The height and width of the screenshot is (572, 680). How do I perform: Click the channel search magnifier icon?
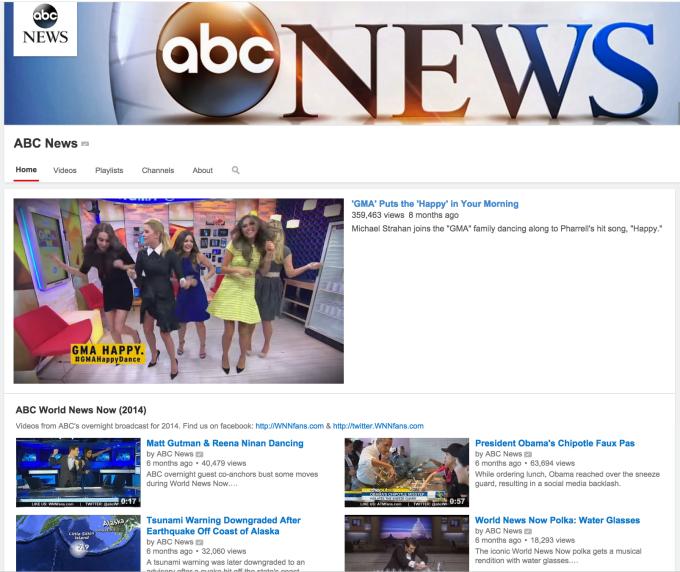[x=235, y=170]
